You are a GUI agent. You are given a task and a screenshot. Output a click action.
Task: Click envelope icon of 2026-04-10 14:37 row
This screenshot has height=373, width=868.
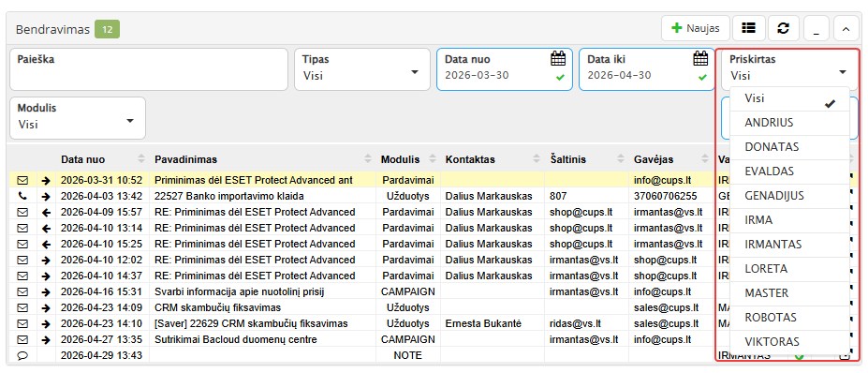[x=22, y=276]
